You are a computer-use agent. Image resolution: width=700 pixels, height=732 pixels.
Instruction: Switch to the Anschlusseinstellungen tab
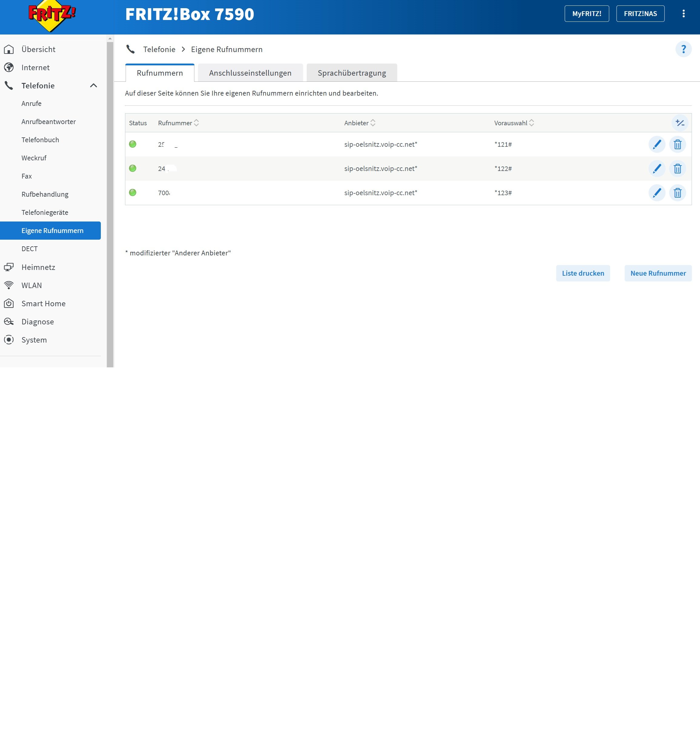pyautogui.click(x=250, y=73)
